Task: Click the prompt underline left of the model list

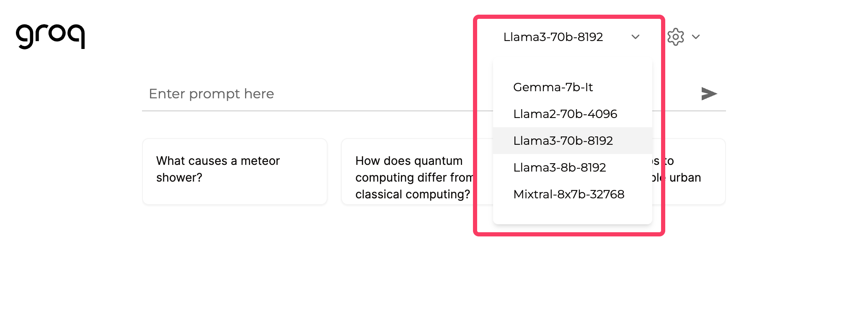Action: [x=310, y=111]
